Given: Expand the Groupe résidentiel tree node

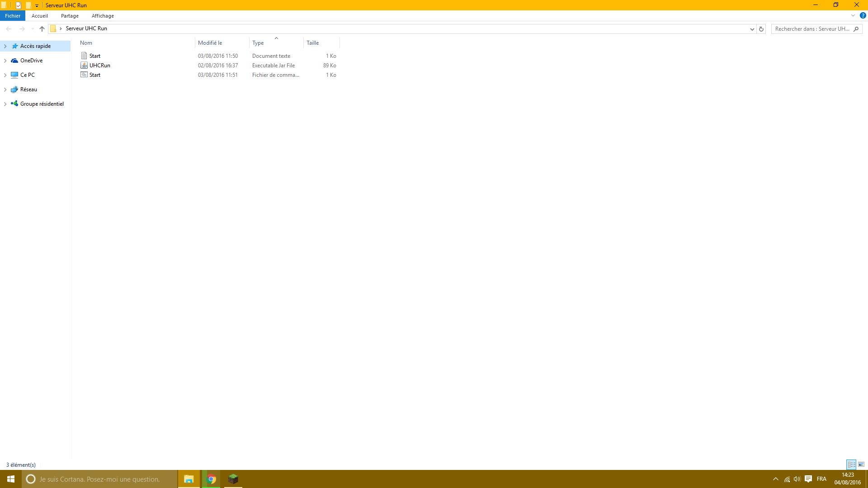Looking at the screenshot, I should pos(5,104).
